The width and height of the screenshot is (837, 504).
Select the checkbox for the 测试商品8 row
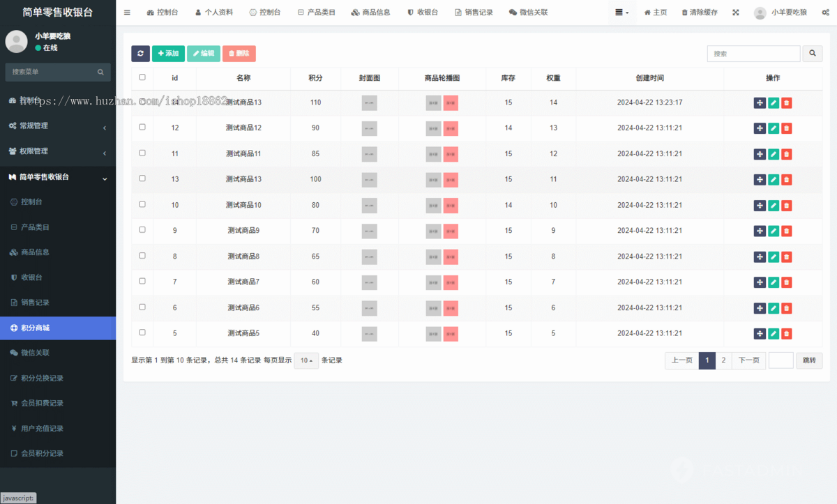142,256
